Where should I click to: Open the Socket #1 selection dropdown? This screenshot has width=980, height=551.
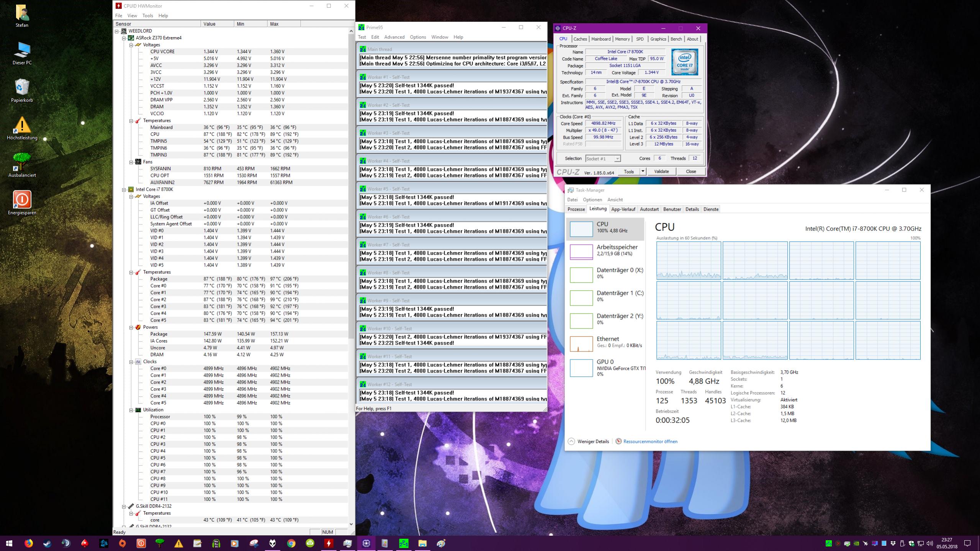point(617,159)
